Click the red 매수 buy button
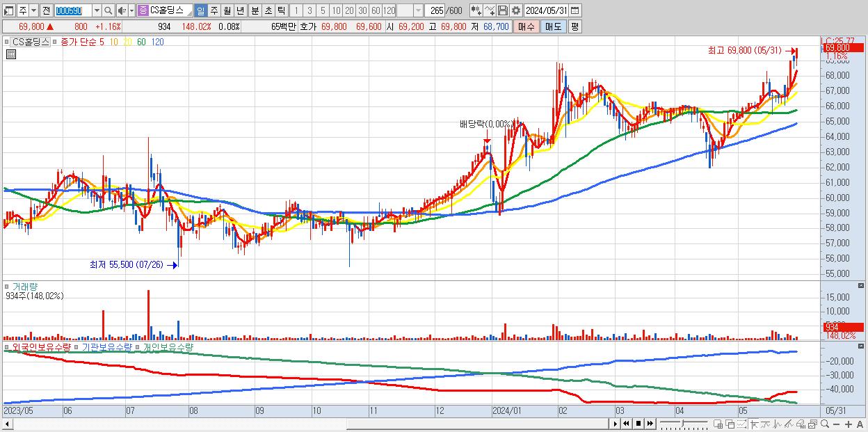The height and width of the screenshot is (432, 868). coord(526,26)
